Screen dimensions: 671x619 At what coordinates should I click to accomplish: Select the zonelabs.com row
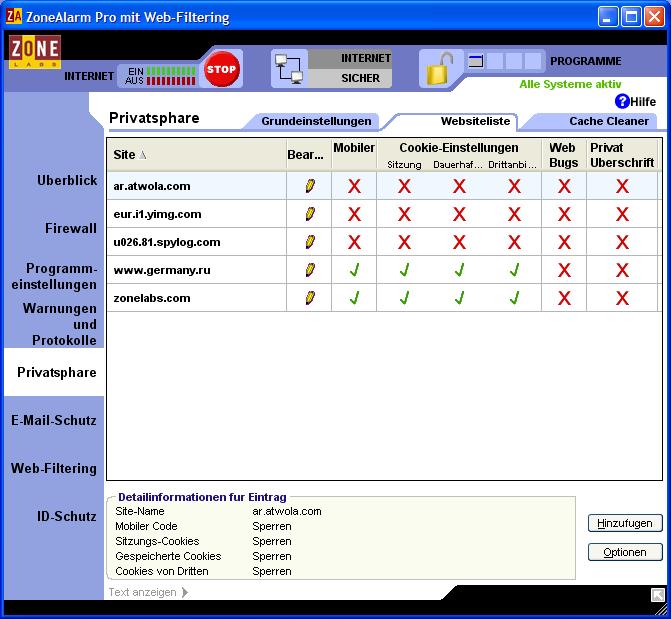[x=382, y=298]
